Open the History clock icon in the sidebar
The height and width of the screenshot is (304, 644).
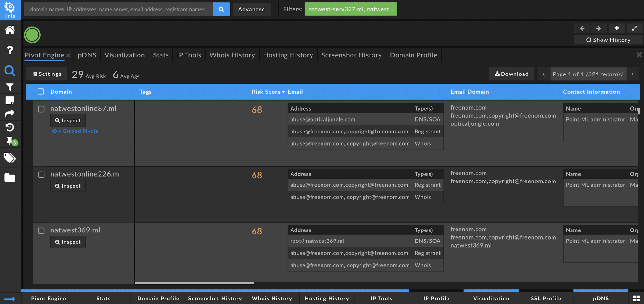click(10, 127)
